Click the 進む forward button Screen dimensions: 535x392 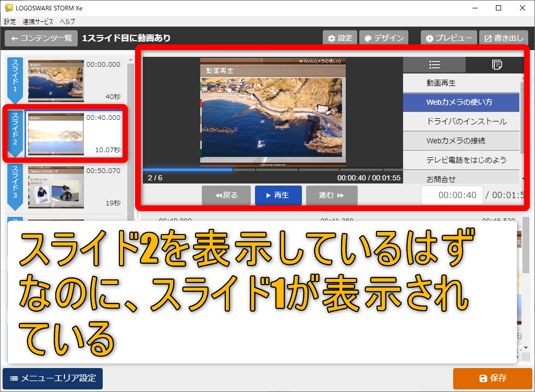point(332,195)
